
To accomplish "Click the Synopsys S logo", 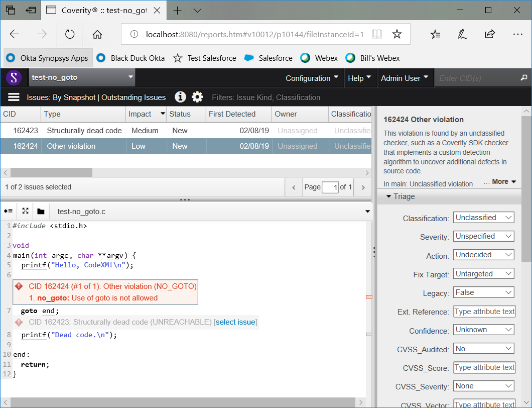I will click(14, 78).
